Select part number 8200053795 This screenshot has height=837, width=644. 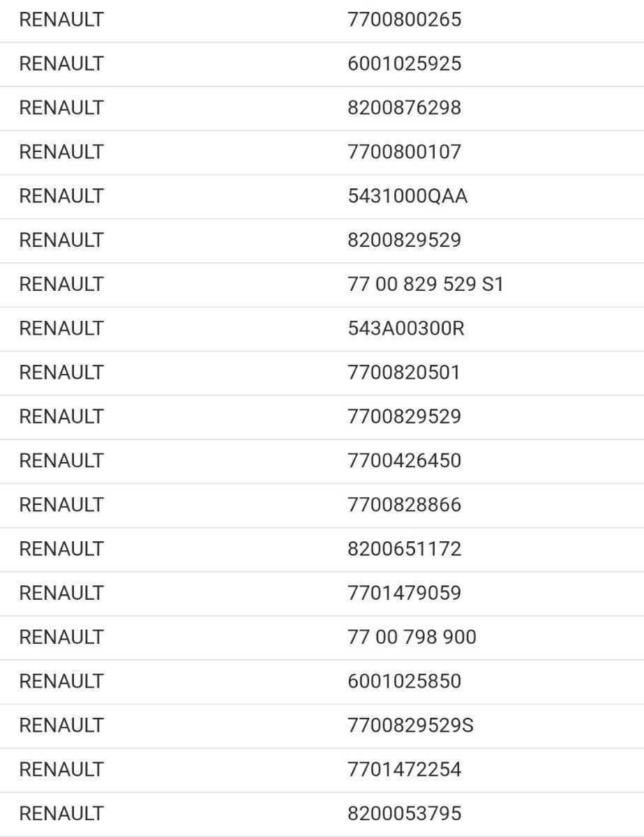point(404,813)
